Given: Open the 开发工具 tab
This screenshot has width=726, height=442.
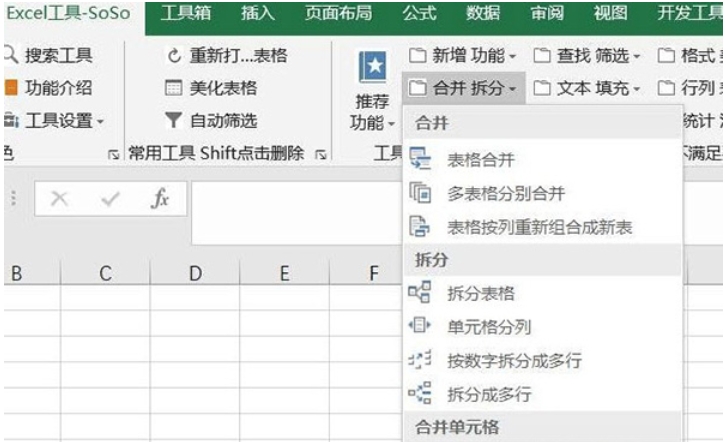Looking at the screenshot, I should click(x=690, y=13).
